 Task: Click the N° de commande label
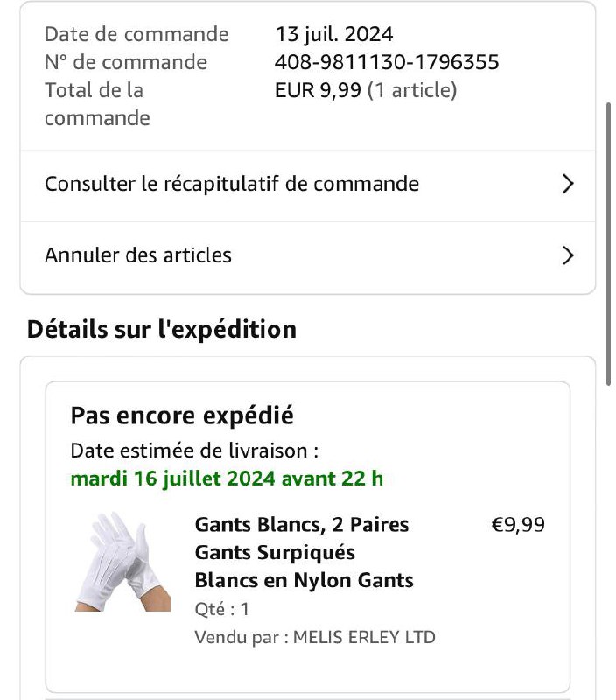point(126,62)
